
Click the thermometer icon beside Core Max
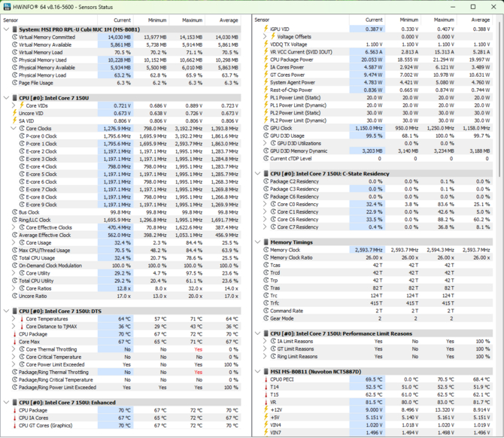tap(15, 342)
